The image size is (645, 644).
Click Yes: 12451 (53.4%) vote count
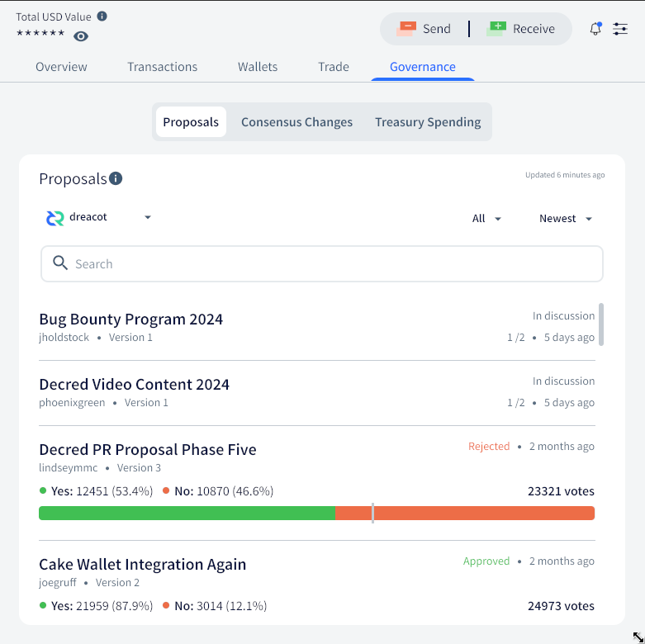[x=97, y=491]
